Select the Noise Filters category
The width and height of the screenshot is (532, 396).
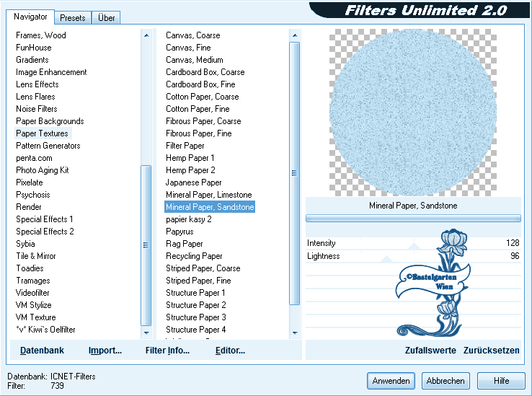pyautogui.click(x=37, y=109)
